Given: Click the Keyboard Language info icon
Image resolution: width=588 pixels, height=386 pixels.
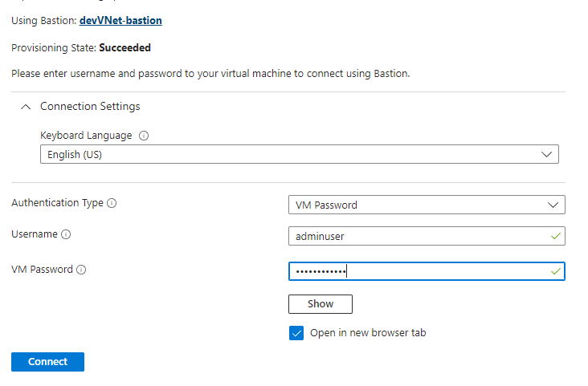Looking at the screenshot, I should click(144, 136).
